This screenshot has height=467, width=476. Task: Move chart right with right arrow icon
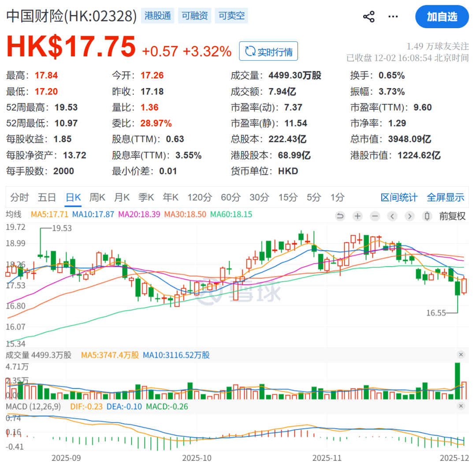(409, 216)
